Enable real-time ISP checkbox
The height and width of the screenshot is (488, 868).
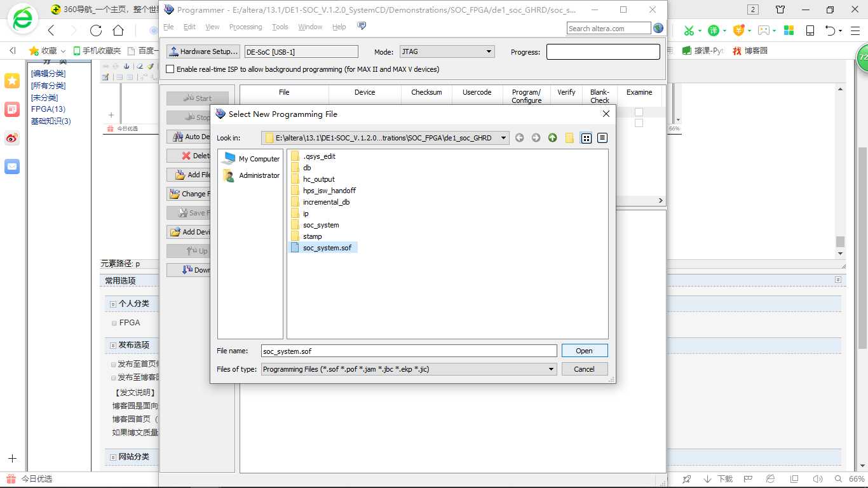(170, 69)
